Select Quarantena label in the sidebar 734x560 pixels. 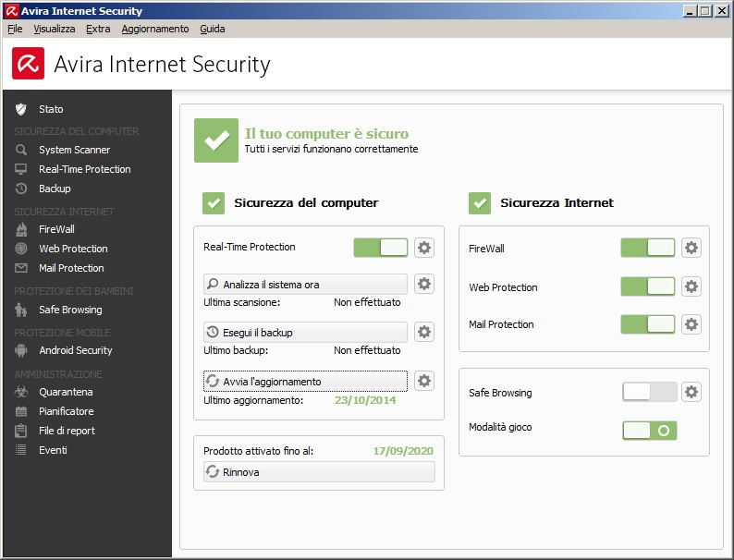pyautogui.click(x=66, y=392)
